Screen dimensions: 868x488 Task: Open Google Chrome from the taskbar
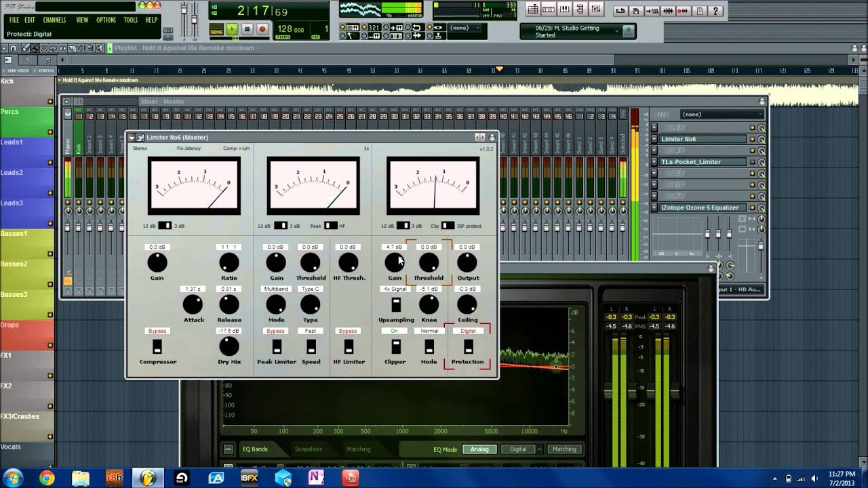(x=47, y=478)
